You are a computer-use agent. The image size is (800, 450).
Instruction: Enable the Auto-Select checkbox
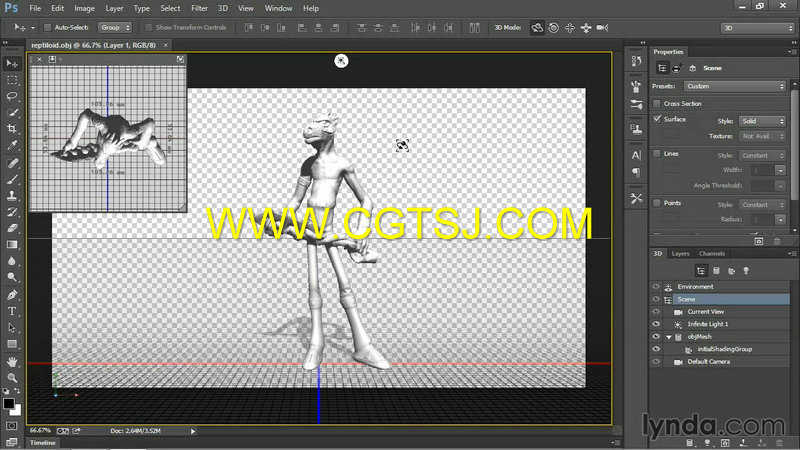point(47,28)
